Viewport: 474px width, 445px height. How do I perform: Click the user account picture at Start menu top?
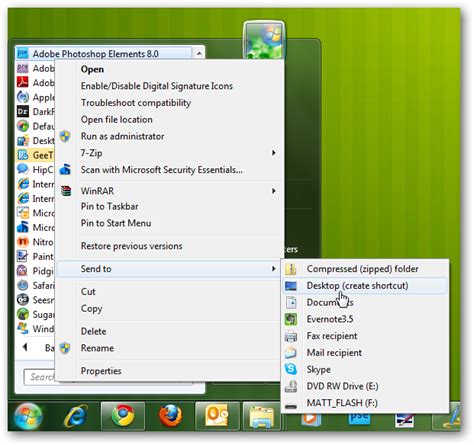pyautogui.click(x=264, y=40)
